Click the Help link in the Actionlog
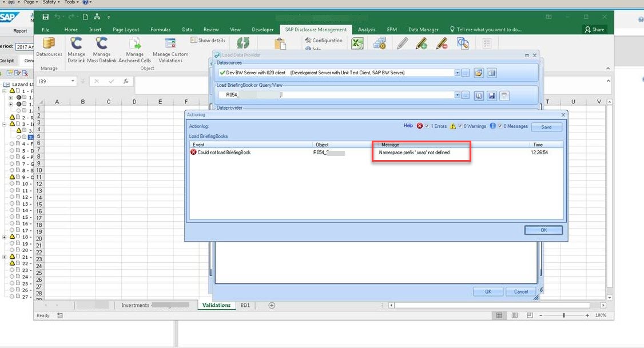This screenshot has width=644, height=348. point(408,126)
